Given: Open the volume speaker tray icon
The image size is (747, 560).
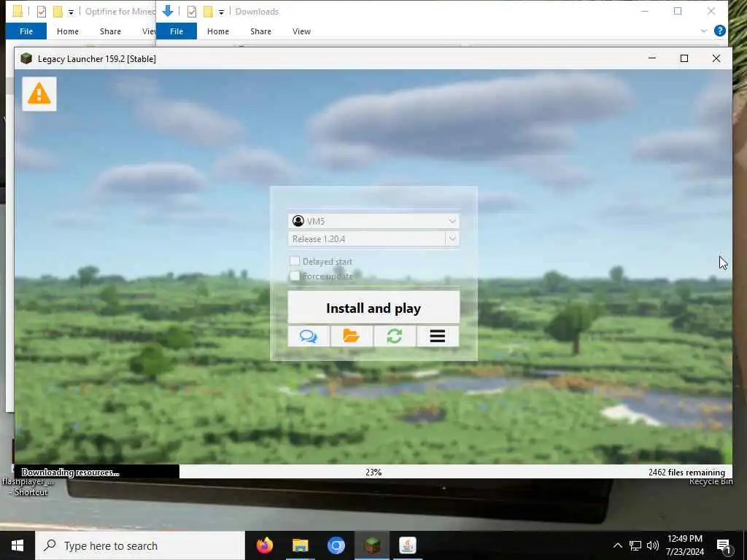Looking at the screenshot, I should pyautogui.click(x=653, y=545).
